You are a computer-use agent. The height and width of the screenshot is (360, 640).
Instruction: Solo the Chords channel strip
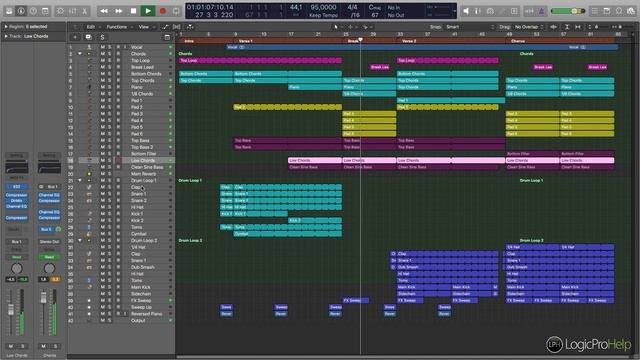(x=56, y=346)
